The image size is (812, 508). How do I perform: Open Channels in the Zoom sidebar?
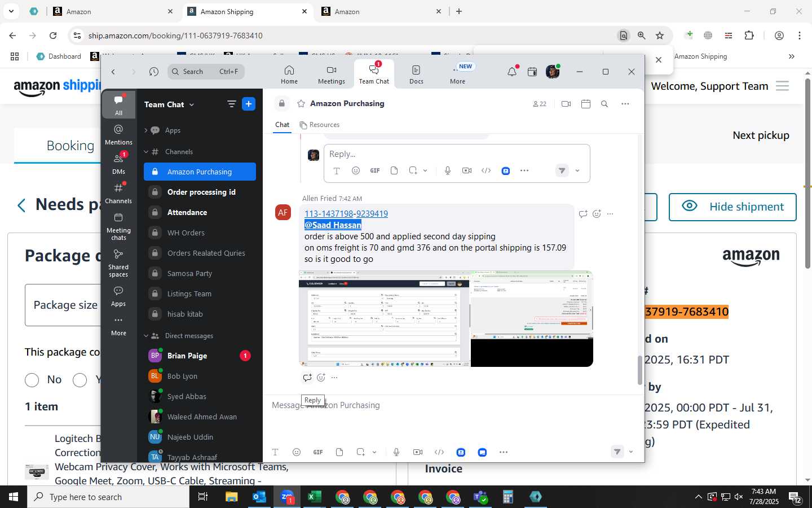[118, 193]
